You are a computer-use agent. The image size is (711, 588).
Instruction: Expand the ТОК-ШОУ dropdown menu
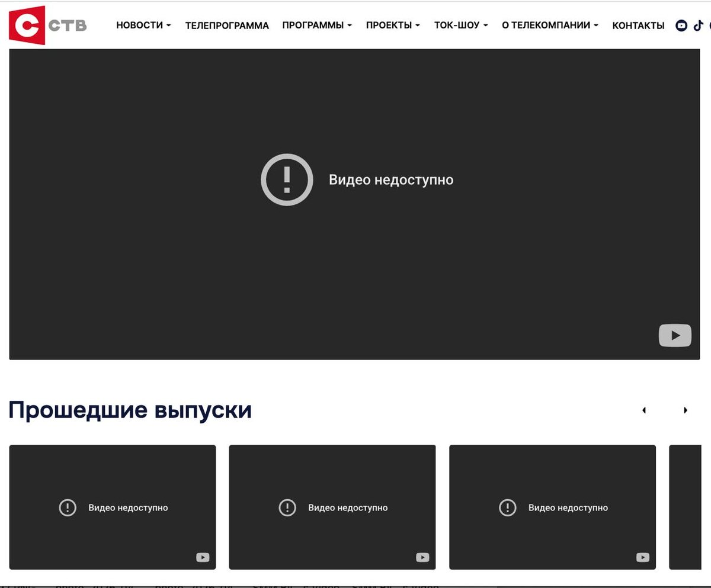coord(461,25)
